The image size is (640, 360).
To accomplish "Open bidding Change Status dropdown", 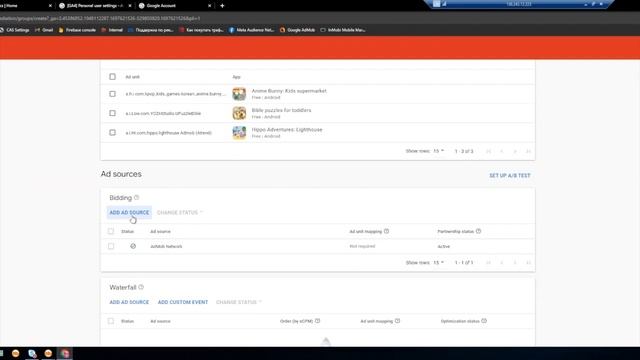I will [x=180, y=213].
